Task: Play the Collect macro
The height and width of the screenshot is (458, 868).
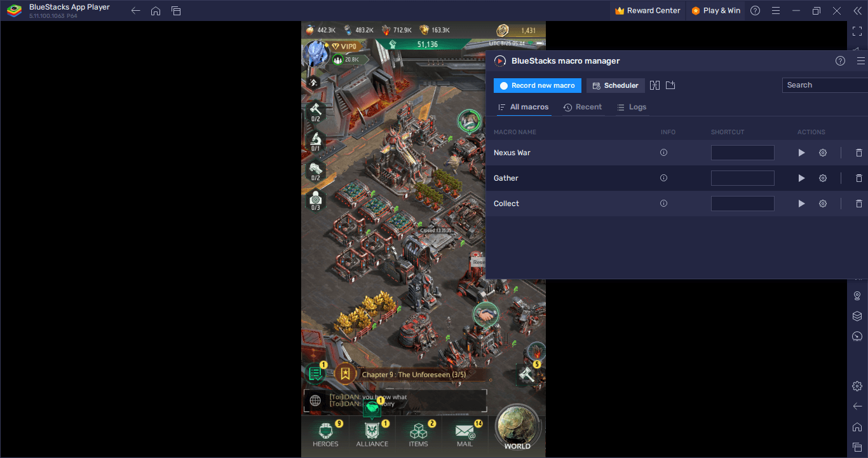Action: [x=801, y=204]
